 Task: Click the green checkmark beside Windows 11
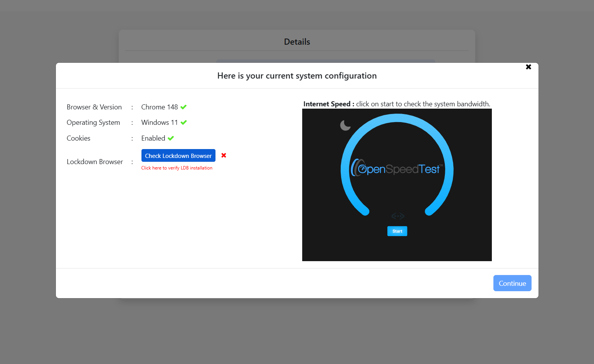pos(183,122)
